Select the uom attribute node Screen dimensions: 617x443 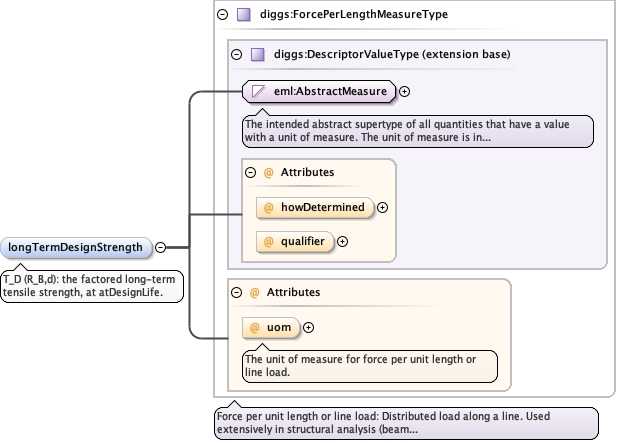click(271, 327)
